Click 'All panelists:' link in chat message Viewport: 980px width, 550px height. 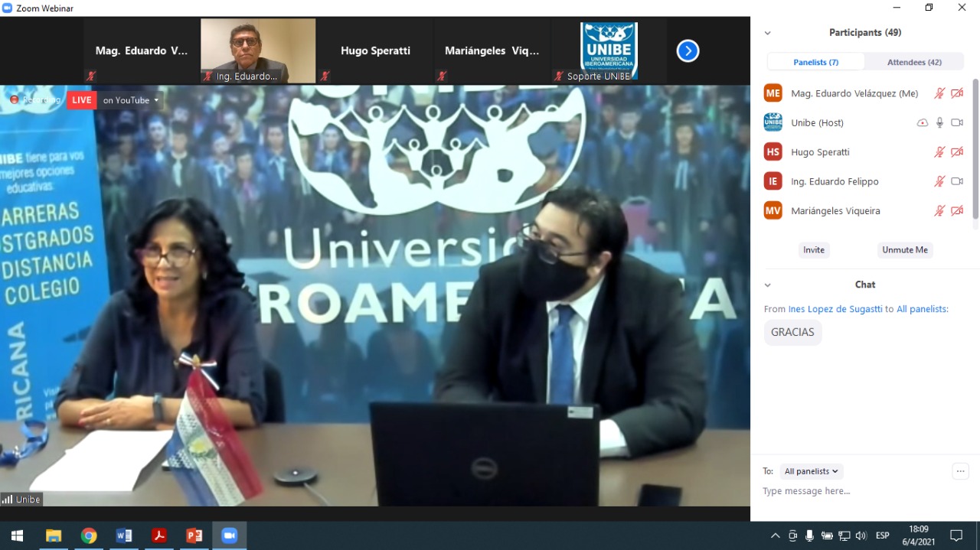pos(923,309)
